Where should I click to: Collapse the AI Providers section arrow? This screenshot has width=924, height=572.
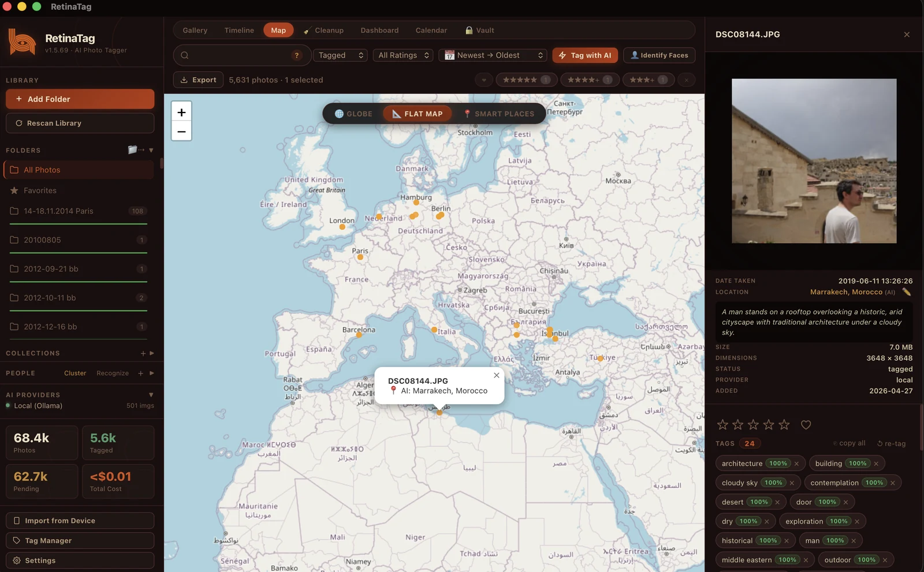tap(151, 395)
